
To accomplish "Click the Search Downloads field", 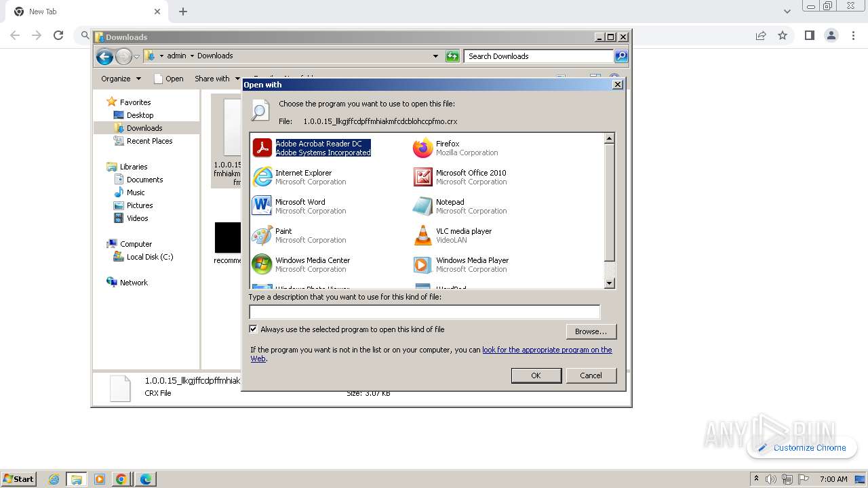I will pyautogui.click(x=539, y=56).
